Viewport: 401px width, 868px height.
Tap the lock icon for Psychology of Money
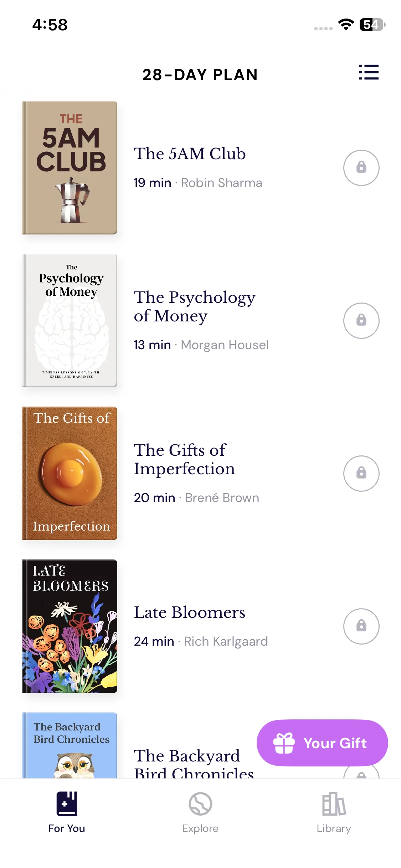point(361,320)
